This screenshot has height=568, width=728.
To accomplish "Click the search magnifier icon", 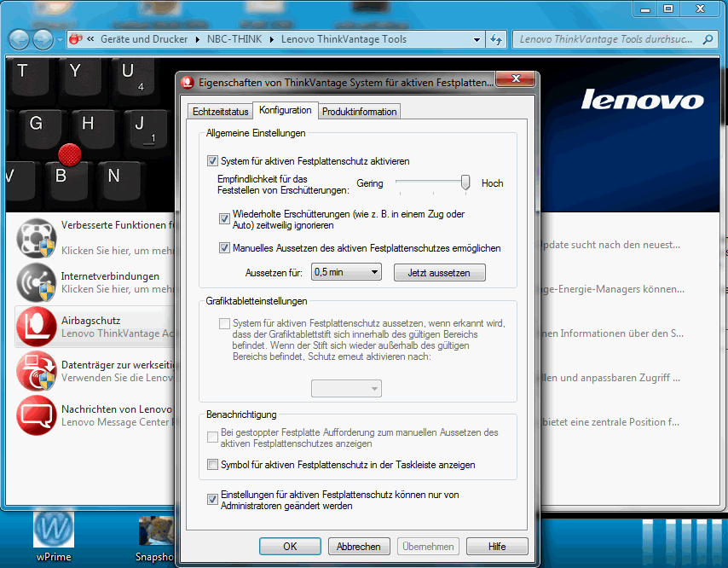I will click(x=708, y=39).
